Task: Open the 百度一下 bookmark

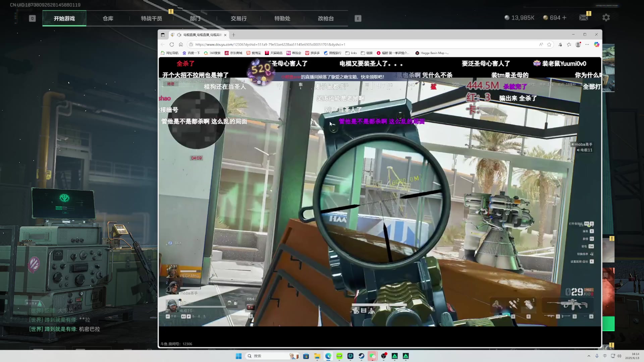Action: point(191,53)
